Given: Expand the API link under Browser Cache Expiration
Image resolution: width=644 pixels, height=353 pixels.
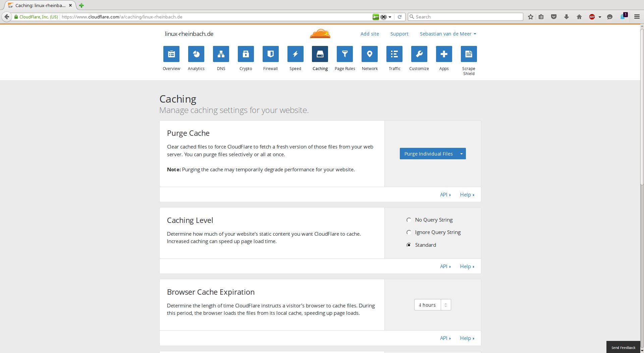Looking at the screenshot, I should [x=445, y=338].
